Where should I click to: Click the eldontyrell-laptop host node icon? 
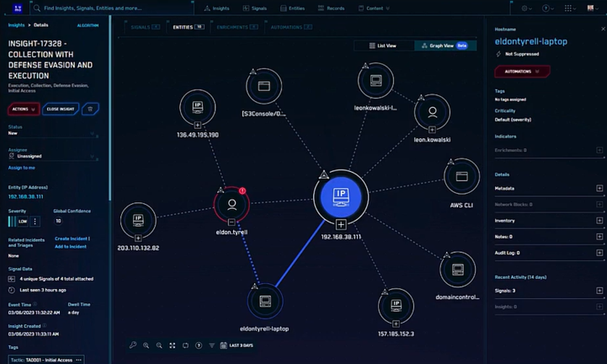coord(265,301)
